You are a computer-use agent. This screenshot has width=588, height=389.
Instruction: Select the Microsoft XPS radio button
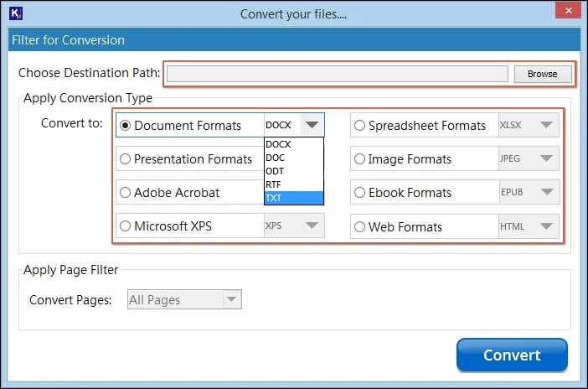(x=125, y=226)
